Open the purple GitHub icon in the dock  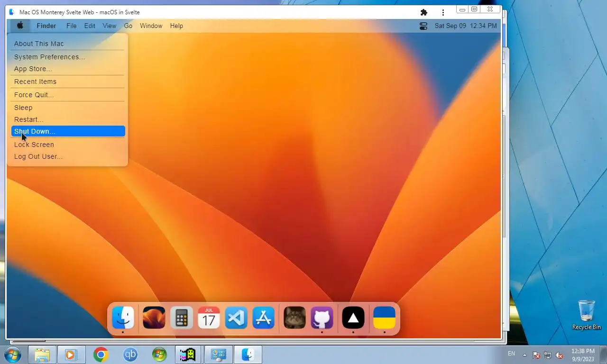[x=322, y=318]
